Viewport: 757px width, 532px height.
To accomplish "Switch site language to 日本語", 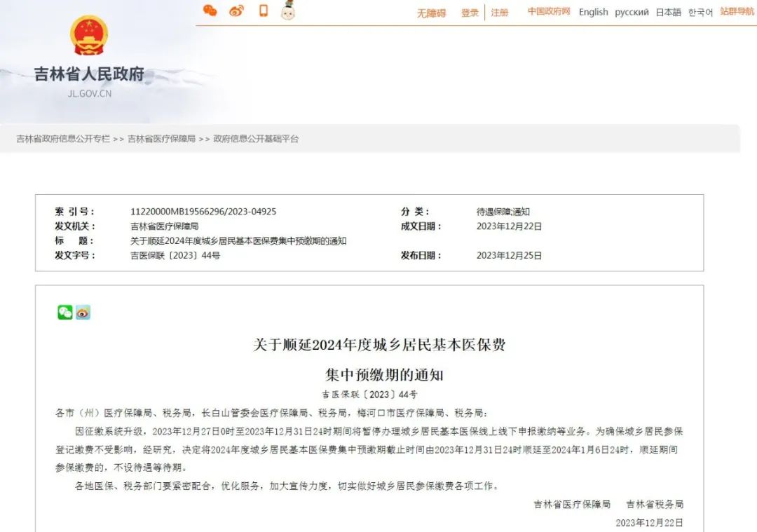I will tap(668, 12).
